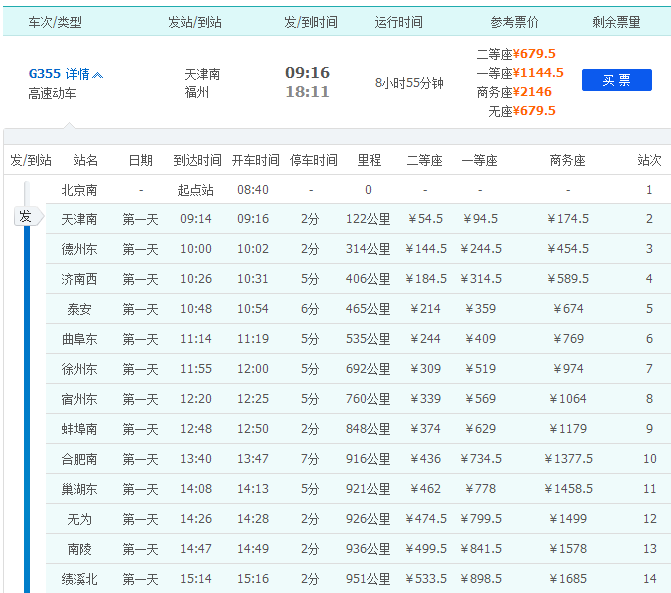Click the business-class price ¥2146

(532, 92)
